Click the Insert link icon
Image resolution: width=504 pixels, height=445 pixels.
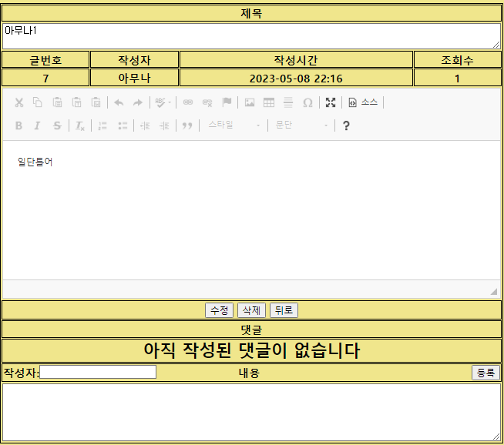[x=188, y=102]
